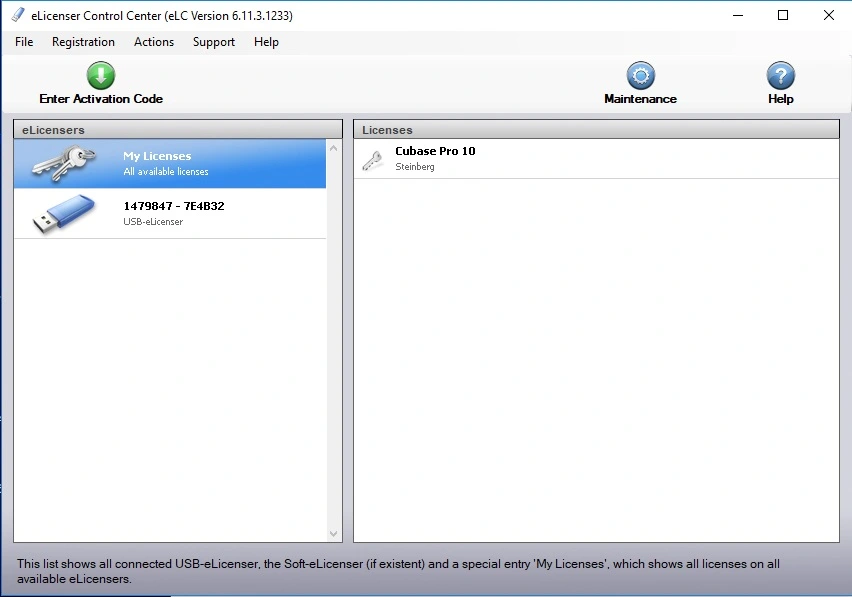The width and height of the screenshot is (852, 597).
Task: Open the Actions menu
Action: click(x=154, y=42)
